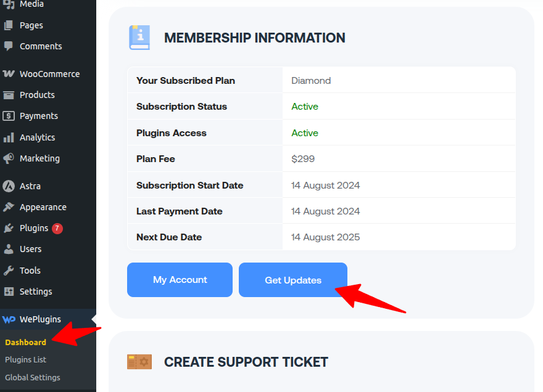Image resolution: width=543 pixels, height=392 pixels.
Task: Click the Analytics bar-chart icon
Action: pyautogui.click(x=9, y=137)
